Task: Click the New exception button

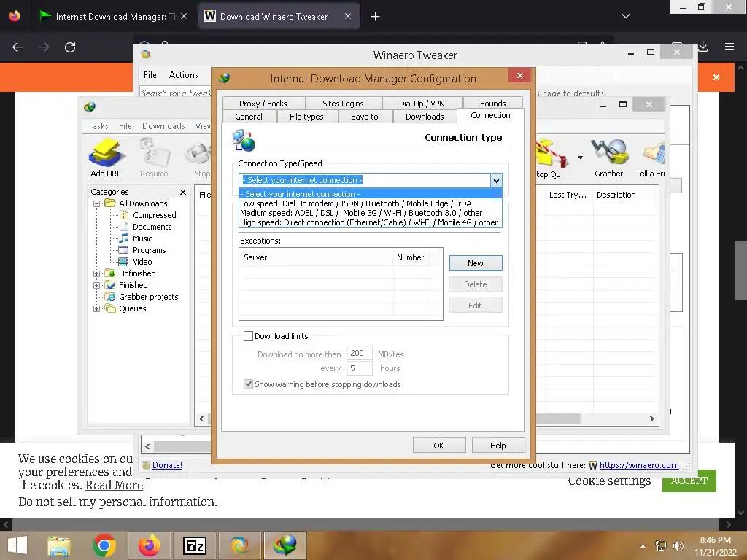Action: [476, 263]
